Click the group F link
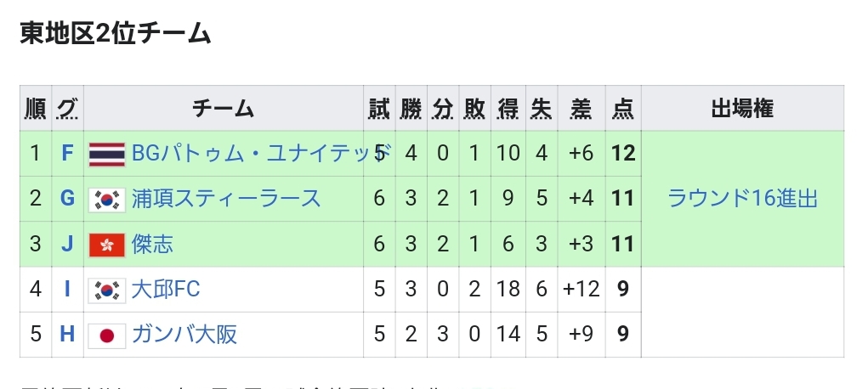Image resolution: width=868 pixels, height=389 pixels. pyautogui.click(x=68, y=154)
